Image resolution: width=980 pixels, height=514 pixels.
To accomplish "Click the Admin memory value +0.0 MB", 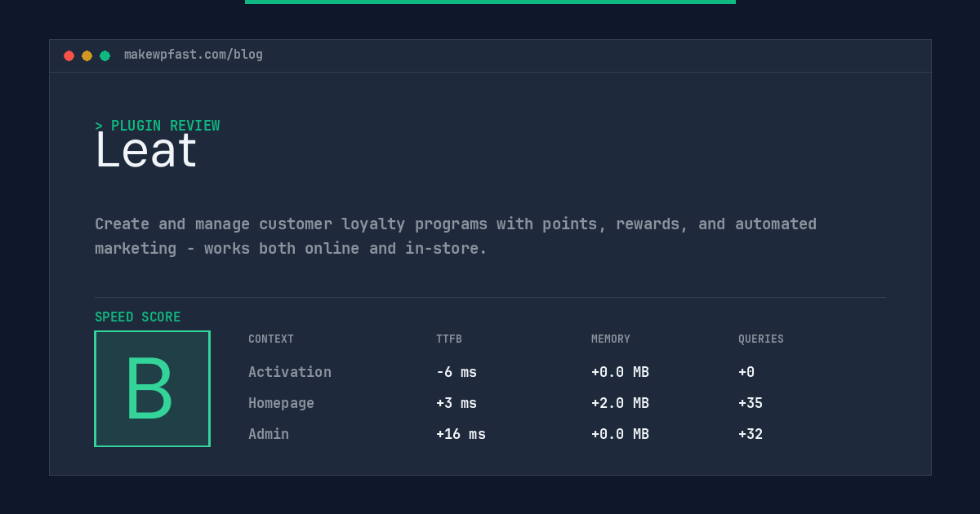I will (620, 434).
